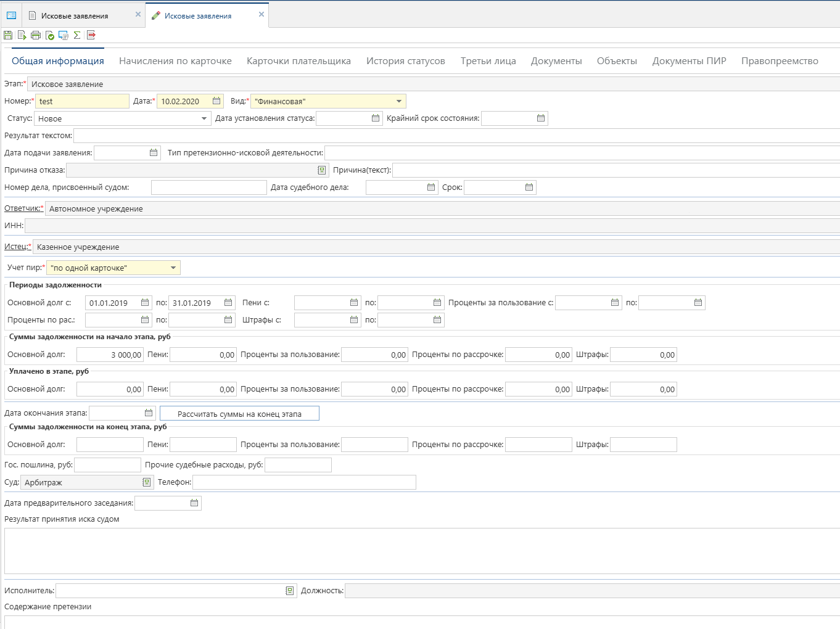840x629 pixels.
Task: Open the История статусов tab
Action: [406, 61]
